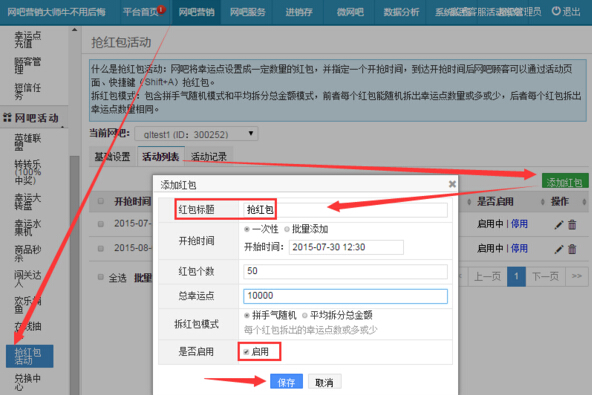Go to 下一页 in pagination
The image size is (592, 395).
[x=545, y=276]
